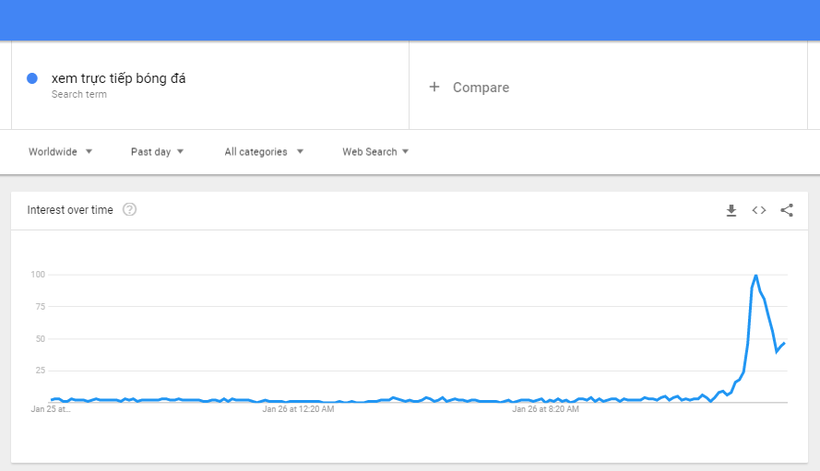Share the Interest over time chart
820x471 pixels.
(787, 210)
